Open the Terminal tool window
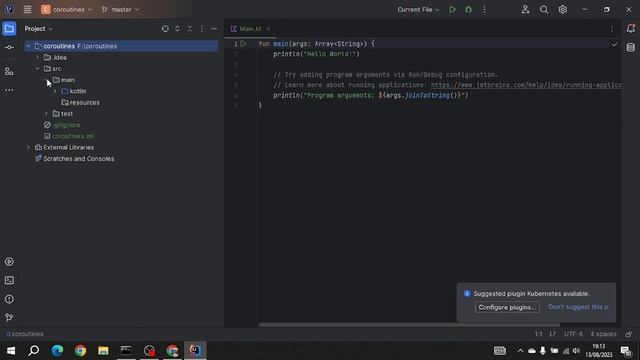 click(9, 280)
